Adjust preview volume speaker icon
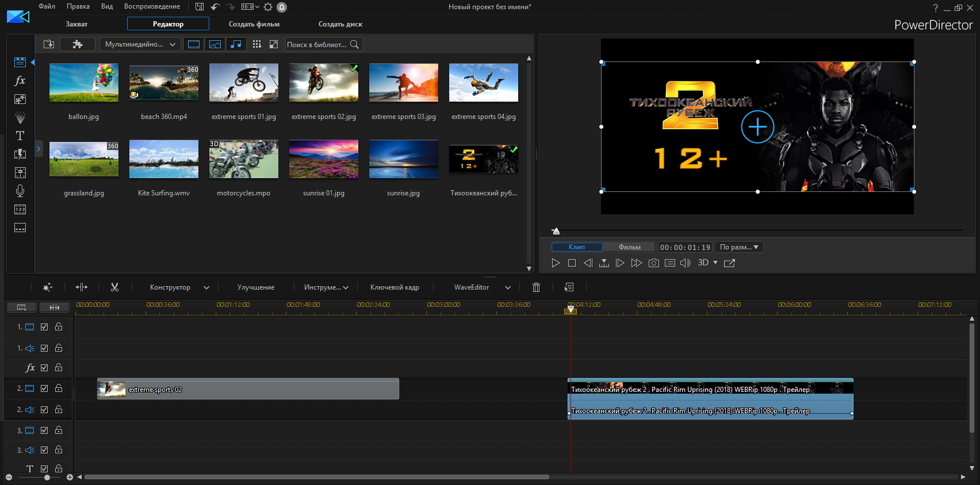Image resolution: width=980 pixels, height=485 pixels. [686, 263]
